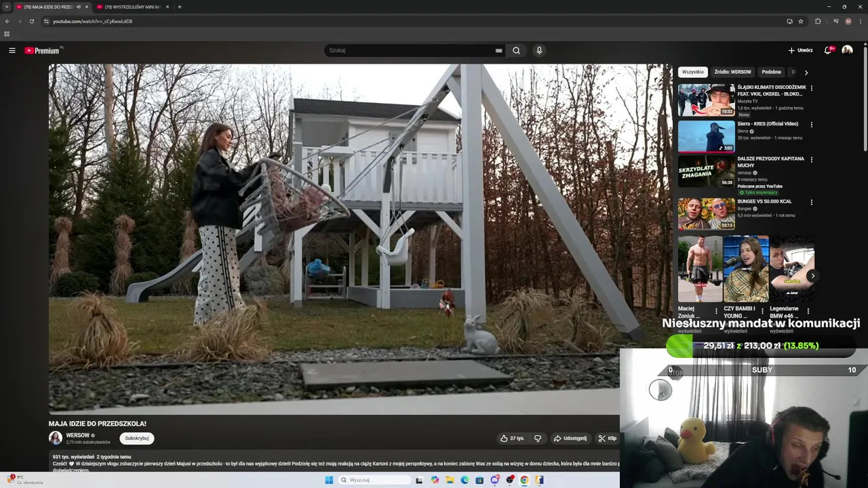Screen dimensions: 868x488
Task: Open File Explorer from the taskbar
Action: tap(450, 480)
